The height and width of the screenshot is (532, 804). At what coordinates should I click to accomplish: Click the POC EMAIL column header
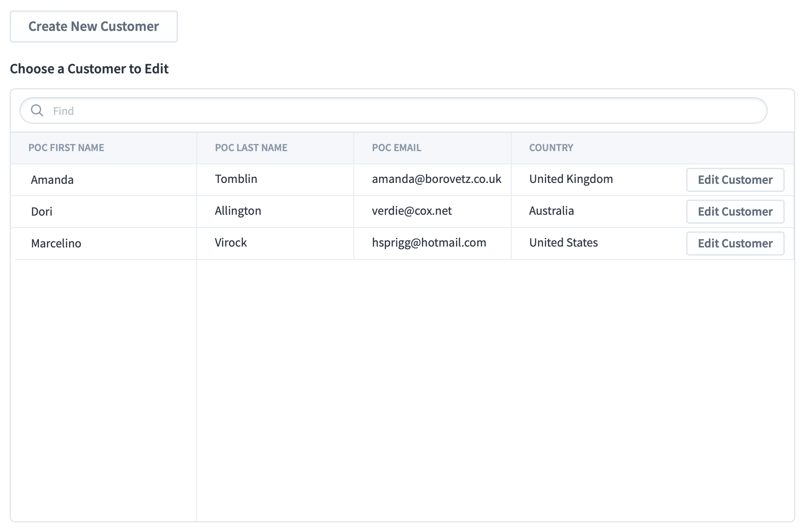pos(396,148)
